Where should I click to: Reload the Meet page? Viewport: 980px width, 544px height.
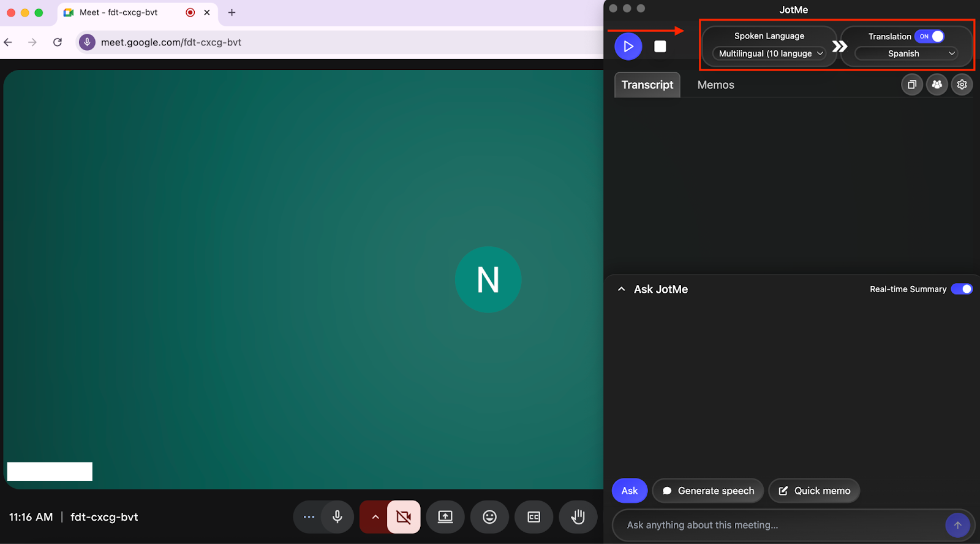pyautogui.click(x=58, y=42)
